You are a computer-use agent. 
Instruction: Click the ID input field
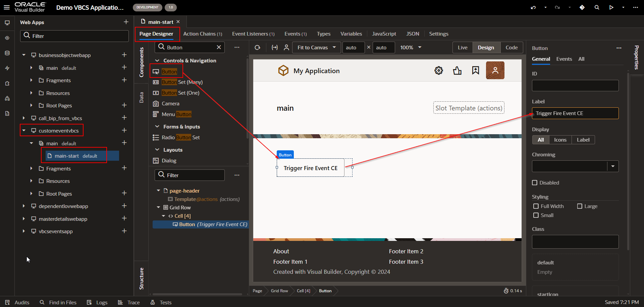pos(575,86)
